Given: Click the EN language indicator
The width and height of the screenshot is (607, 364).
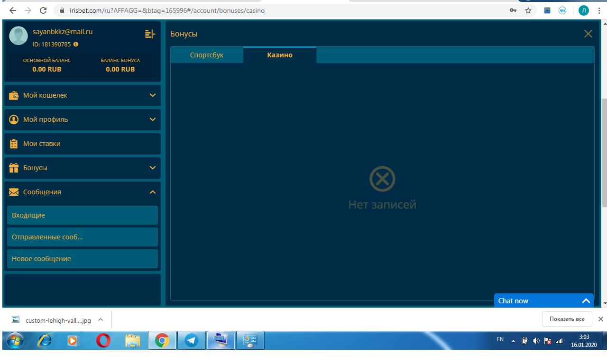Looking at the screenshot, I should coord(500,339).
